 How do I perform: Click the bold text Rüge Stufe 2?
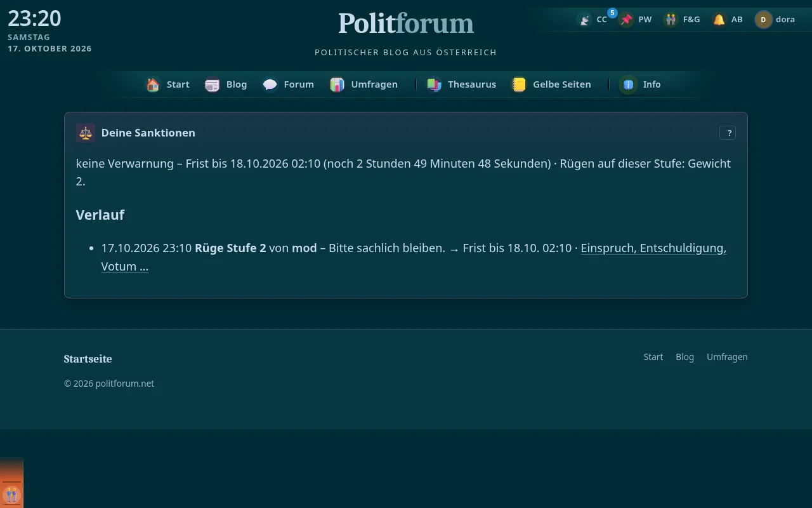(x=230, y=248)
